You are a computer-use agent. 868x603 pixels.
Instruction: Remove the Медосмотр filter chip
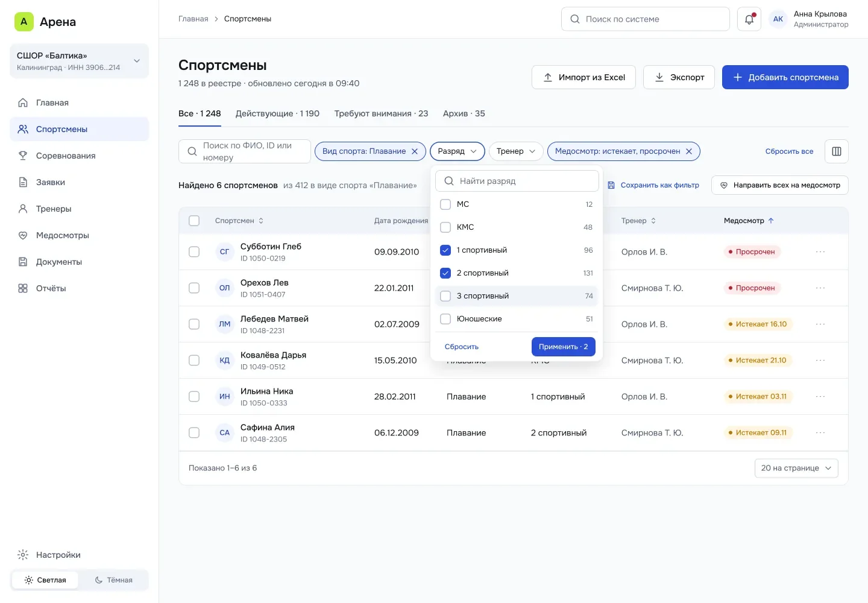click(x=689, y=151)
